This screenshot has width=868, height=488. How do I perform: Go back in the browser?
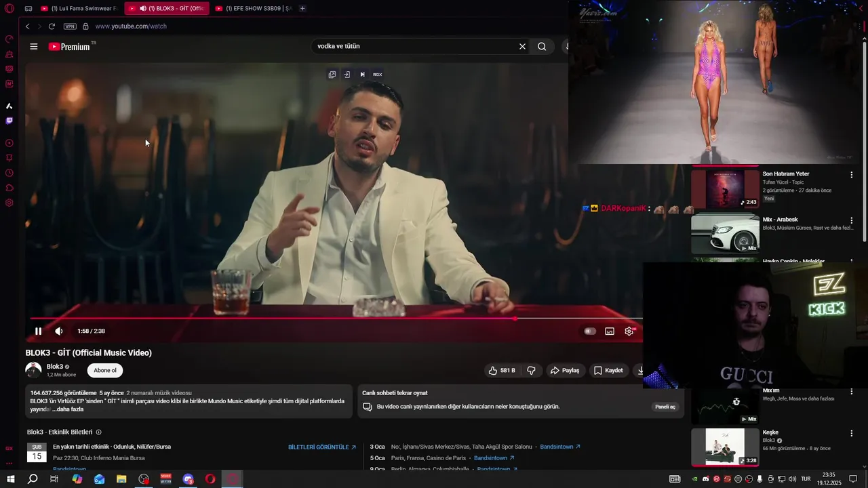point(27,26)
